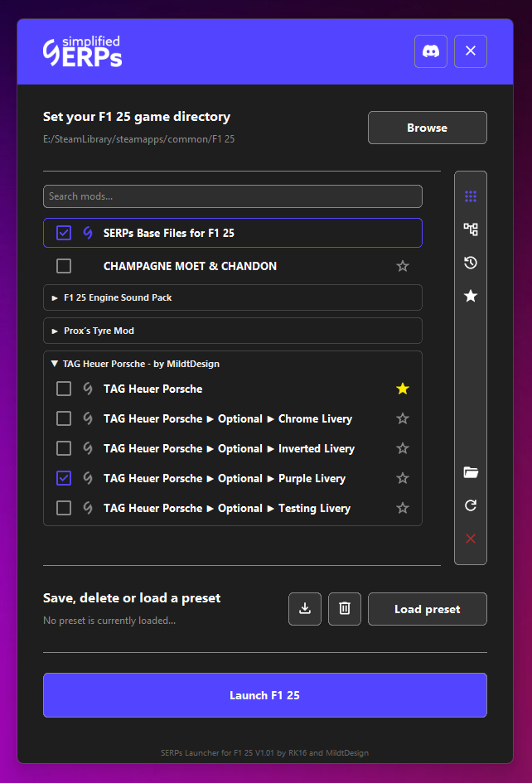Delete preset with trash icon
This screenshot has width=532, height=783.
(x=345, y=609)
